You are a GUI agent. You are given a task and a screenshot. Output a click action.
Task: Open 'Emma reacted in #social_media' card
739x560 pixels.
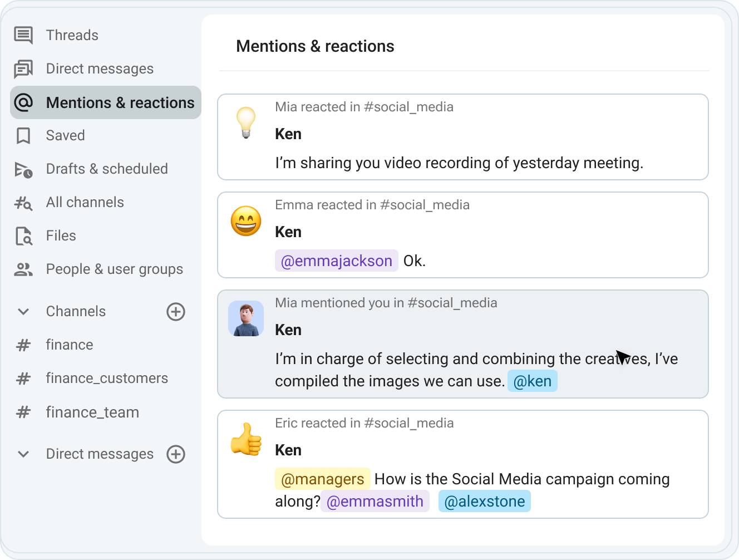[463, 235]
